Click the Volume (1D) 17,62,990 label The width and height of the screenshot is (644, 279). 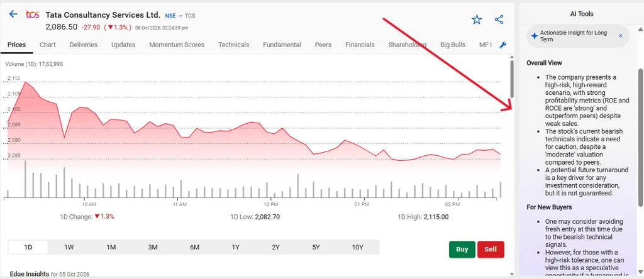(x=34, y=64)
